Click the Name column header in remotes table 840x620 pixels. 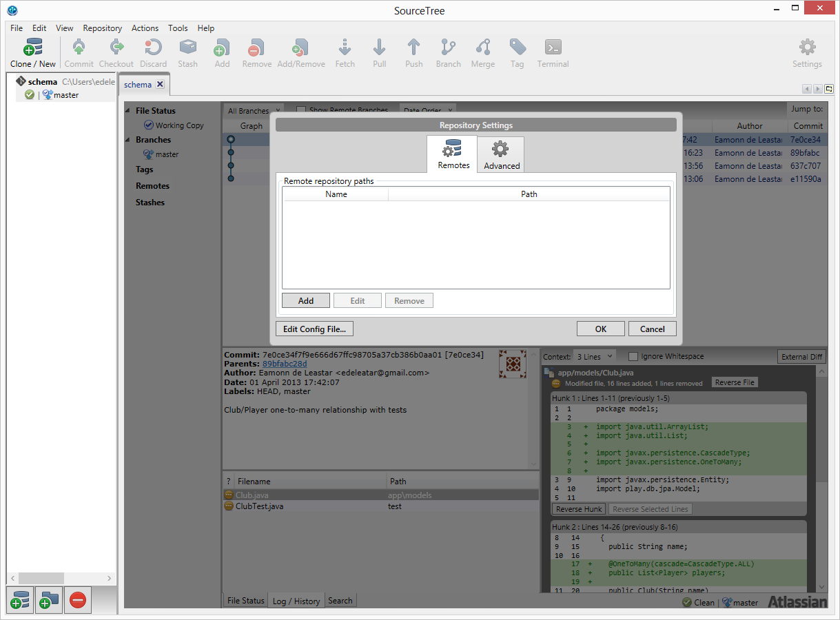pyautogui.click(x=336, y=194)
